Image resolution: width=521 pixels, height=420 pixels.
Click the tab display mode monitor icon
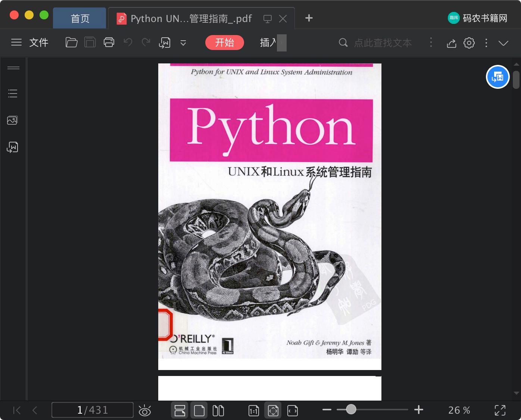click(x=268, y=19)
